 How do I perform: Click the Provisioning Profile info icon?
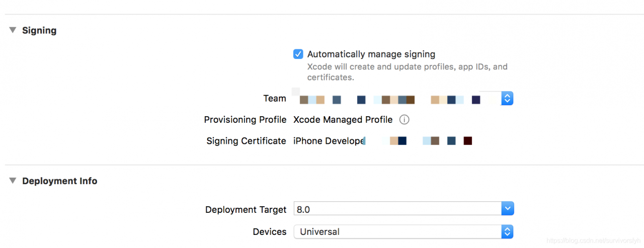click(404, 120)
